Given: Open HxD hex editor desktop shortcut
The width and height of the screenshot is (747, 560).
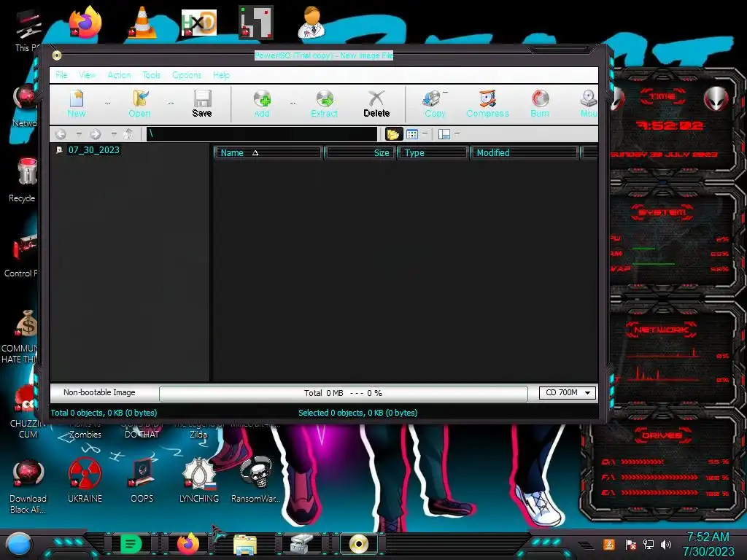Looking at the screenshot, I should [198, 23].
